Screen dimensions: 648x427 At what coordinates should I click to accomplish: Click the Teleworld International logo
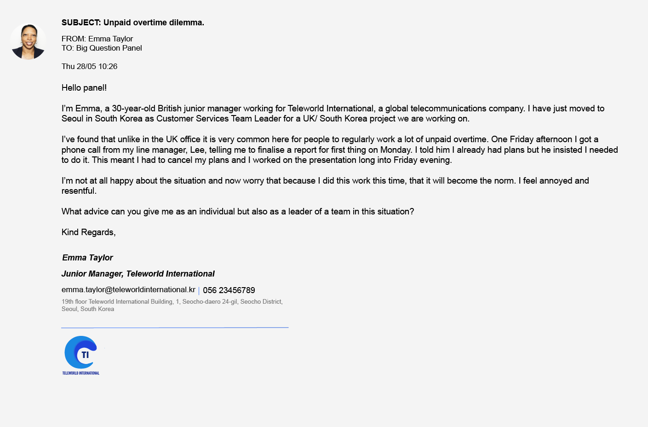[80, 351]
